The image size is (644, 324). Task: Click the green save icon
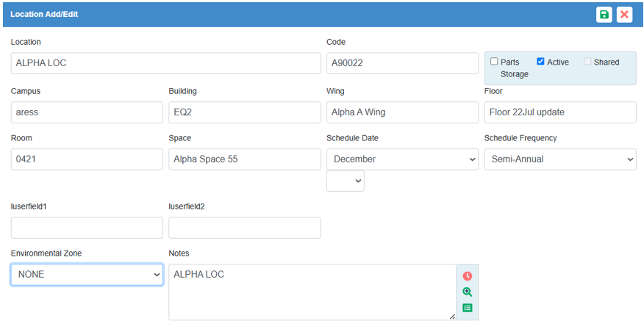(604, 15)
